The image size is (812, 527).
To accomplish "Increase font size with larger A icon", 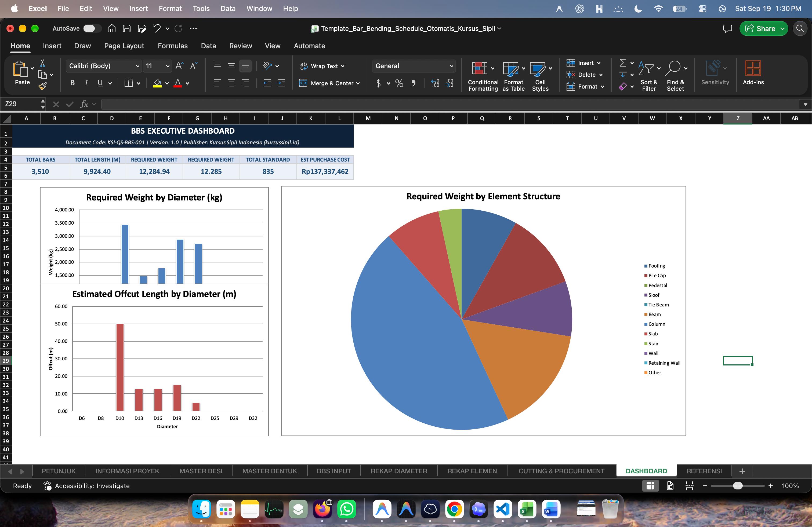I will pyautogui.click(x=179, y=66).
